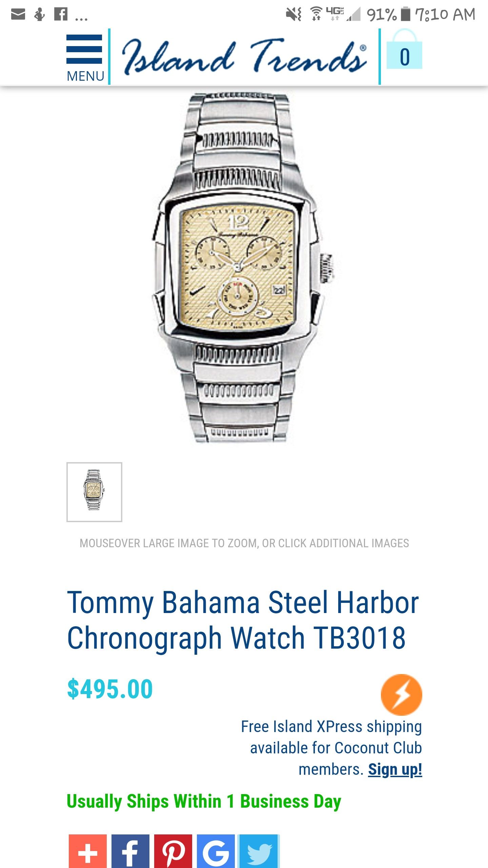Tap the mail notification icon in status bar
The height and width of the screenshot is (868, 488).
point(18,14)
